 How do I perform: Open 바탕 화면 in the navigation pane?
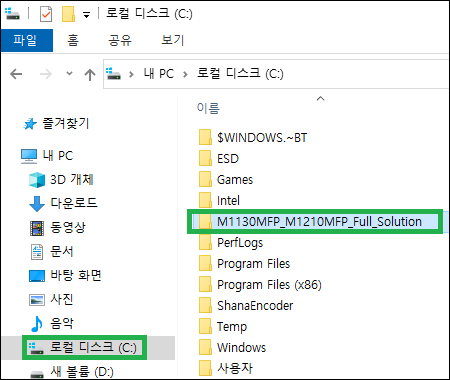coord(76,275)
